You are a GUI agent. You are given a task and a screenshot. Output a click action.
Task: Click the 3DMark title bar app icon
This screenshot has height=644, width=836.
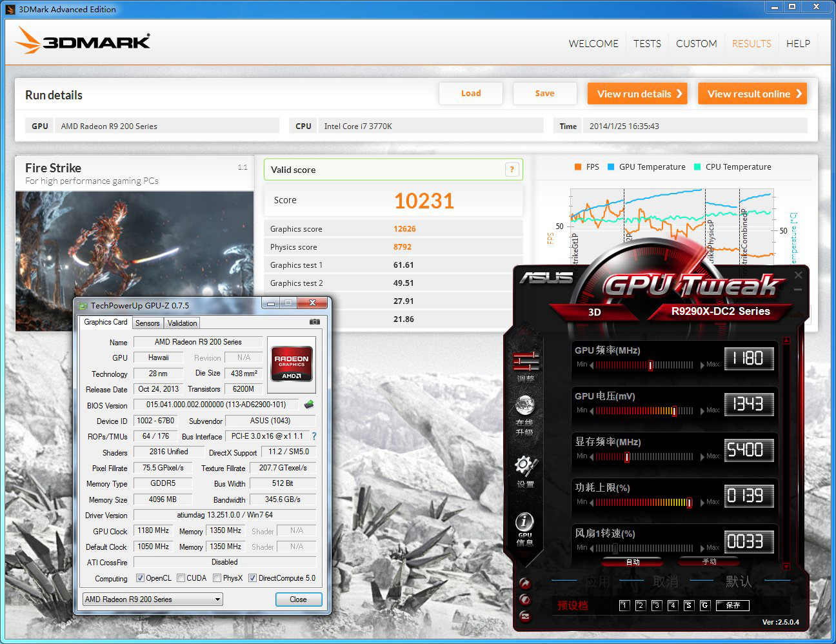(x=10, y=9)
